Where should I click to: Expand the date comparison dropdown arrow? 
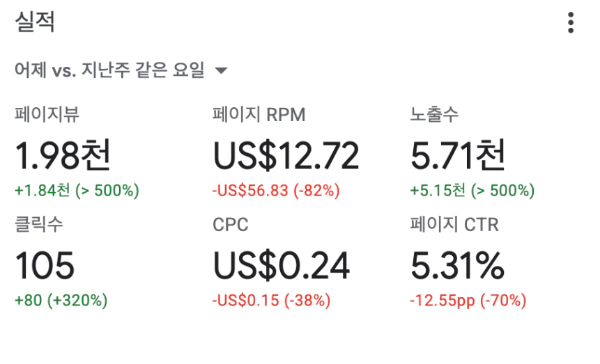221,70
